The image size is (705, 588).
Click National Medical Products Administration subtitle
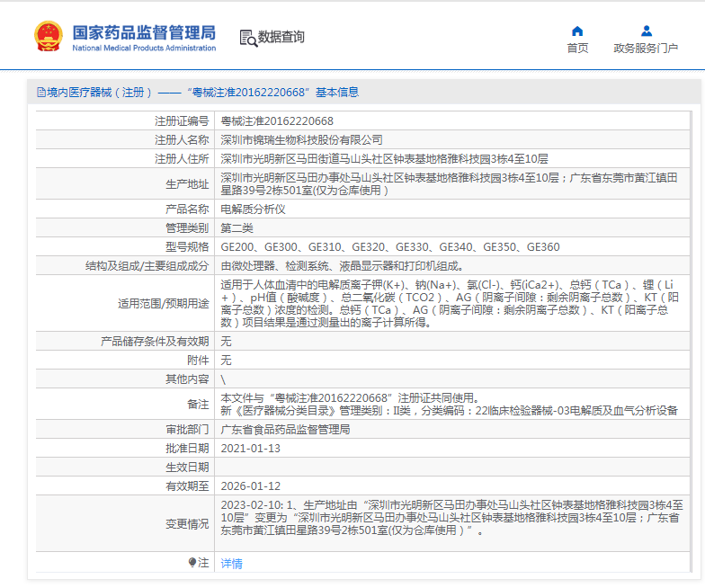click(144, 48)
